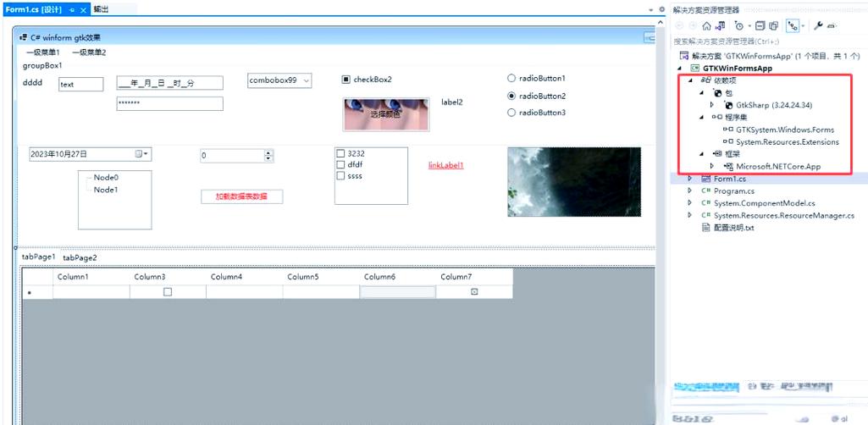
Task: Click the red 加载数据表数据 button
Action: pos(241,196)
